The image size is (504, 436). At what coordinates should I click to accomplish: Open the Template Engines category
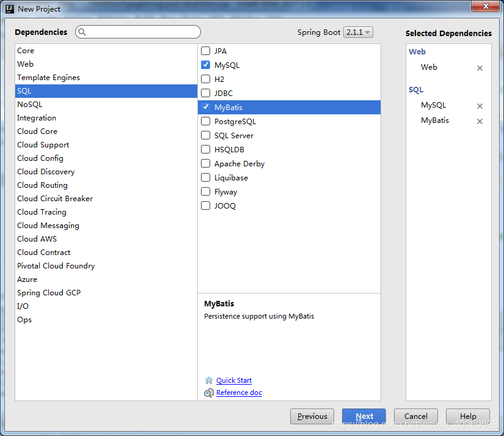(106, 78)
